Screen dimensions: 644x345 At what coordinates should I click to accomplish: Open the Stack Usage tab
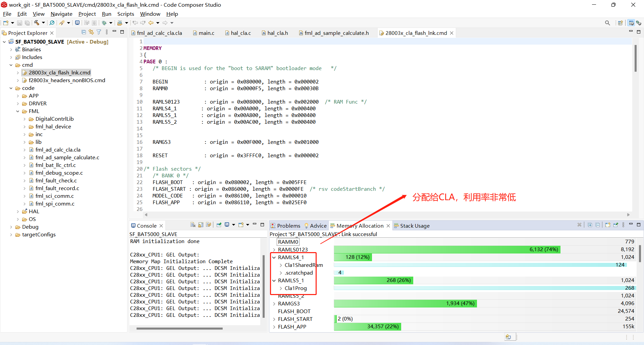[x=415, y=226]
